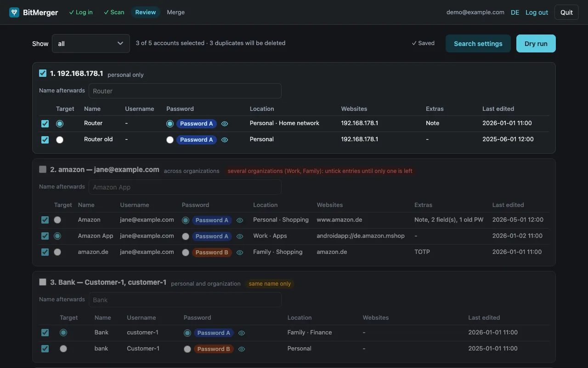The width and height of the screenshot is (588, 368).
Task: Untick the 192.168.178.1 group checkbox
Action: (x=43, y=73)
